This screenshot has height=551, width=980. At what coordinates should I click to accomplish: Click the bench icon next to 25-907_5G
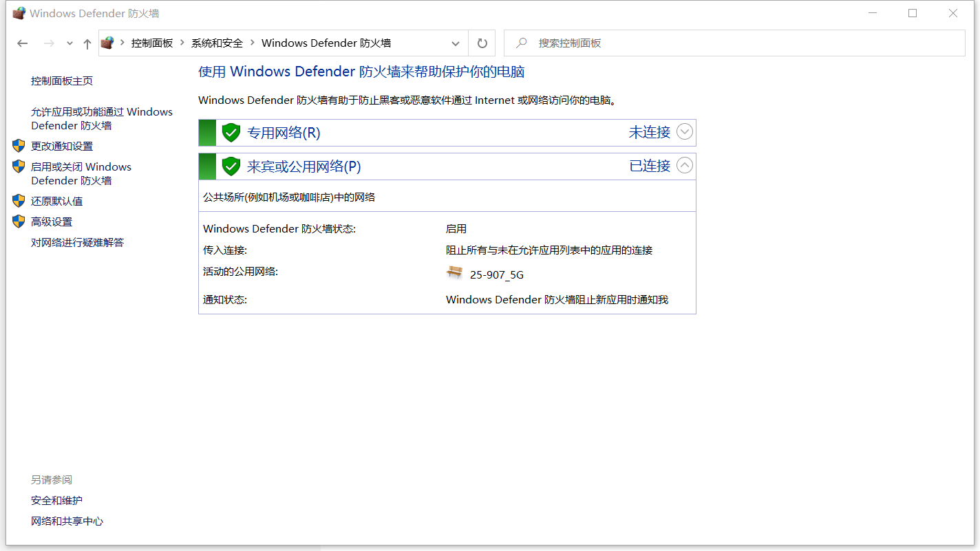454,273
